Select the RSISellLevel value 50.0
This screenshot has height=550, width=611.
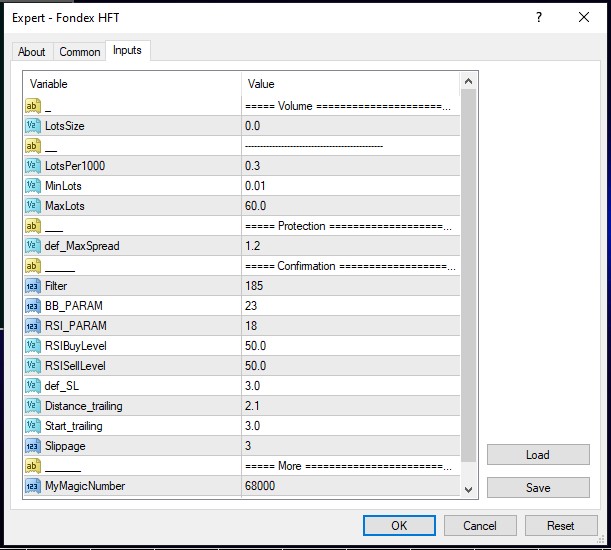[x=256, y=366]
